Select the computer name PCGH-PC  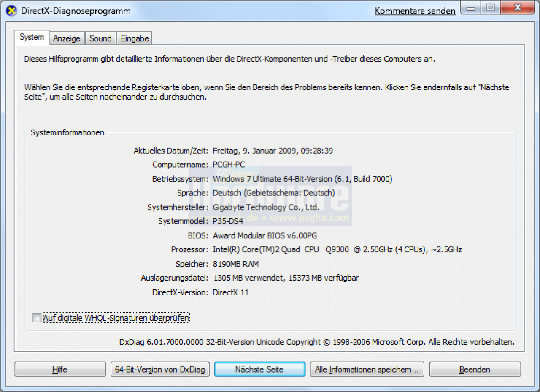click(x=229, y=165)
